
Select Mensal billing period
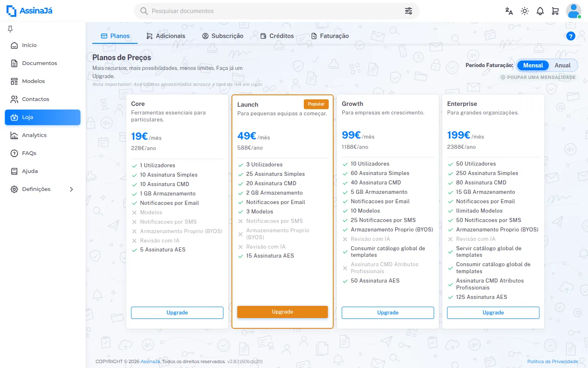point(533,65)
